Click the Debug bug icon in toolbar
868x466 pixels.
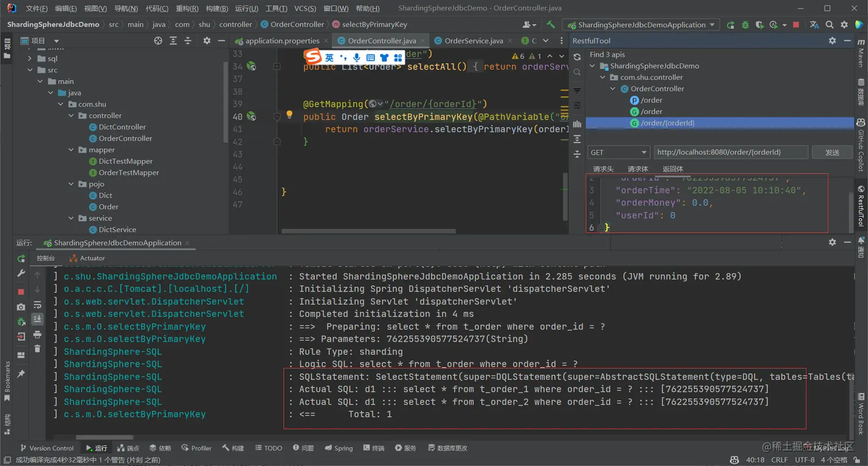coord(745,25)
